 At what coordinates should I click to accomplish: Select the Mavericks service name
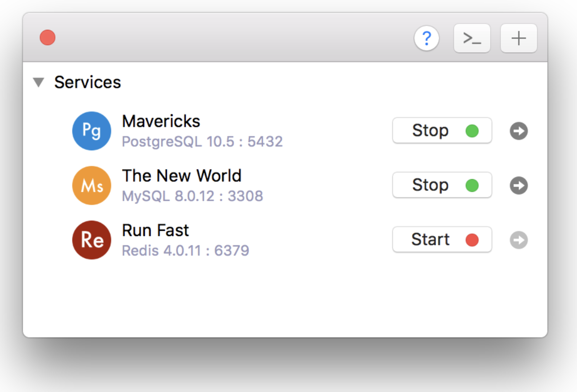[161, 122]
